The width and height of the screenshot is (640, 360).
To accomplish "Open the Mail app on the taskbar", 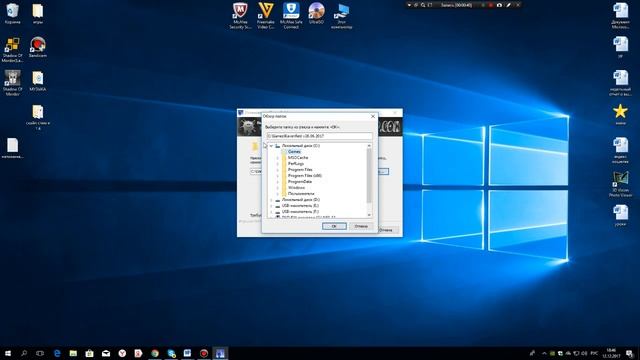I will 106,353.
